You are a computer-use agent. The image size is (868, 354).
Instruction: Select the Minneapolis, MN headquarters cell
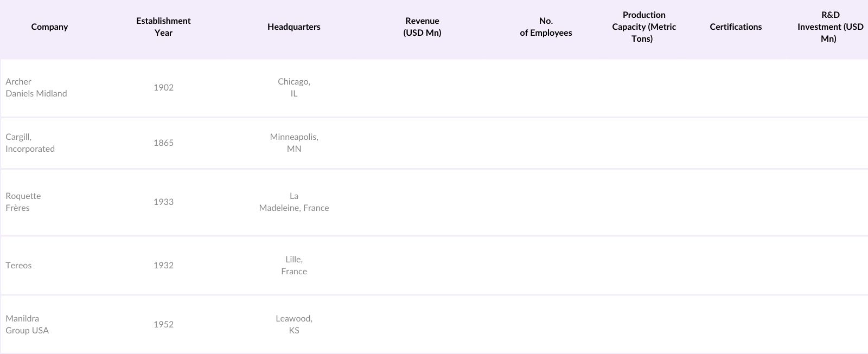tap(294, 143)
